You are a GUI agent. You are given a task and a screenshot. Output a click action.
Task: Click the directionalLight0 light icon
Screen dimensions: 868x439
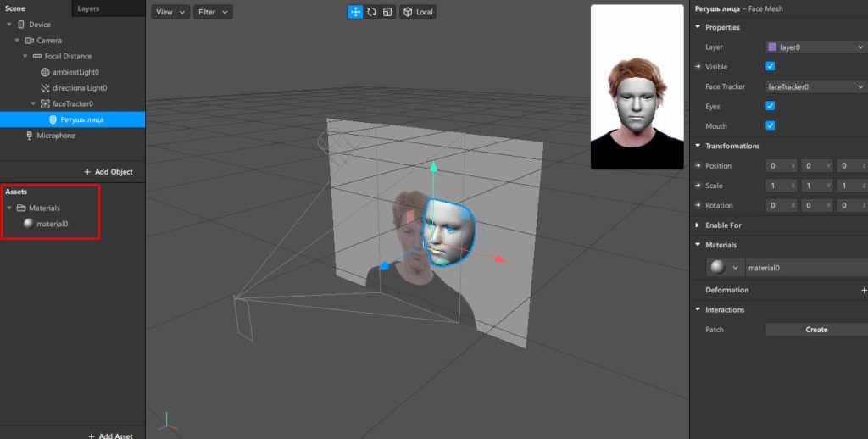46,88
